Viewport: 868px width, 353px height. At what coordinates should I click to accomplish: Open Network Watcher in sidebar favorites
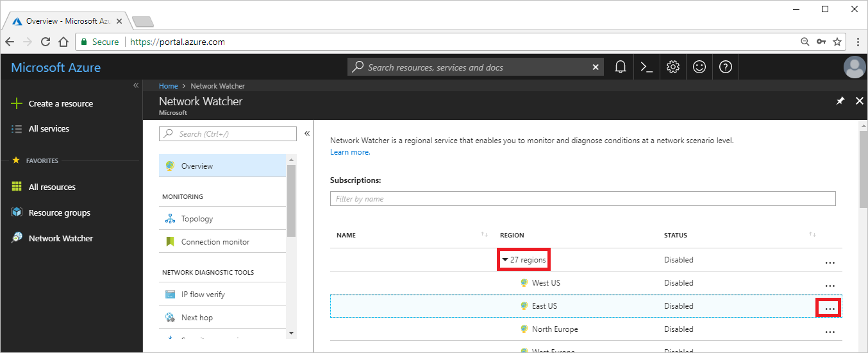60,238
